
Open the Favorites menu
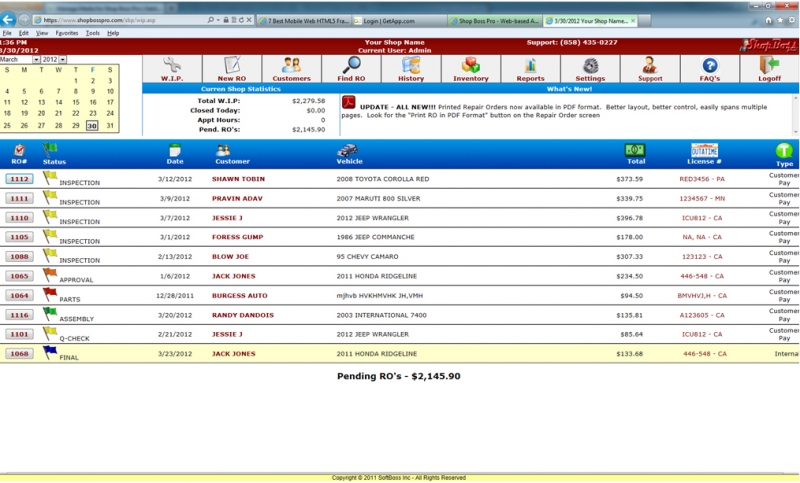67,33
